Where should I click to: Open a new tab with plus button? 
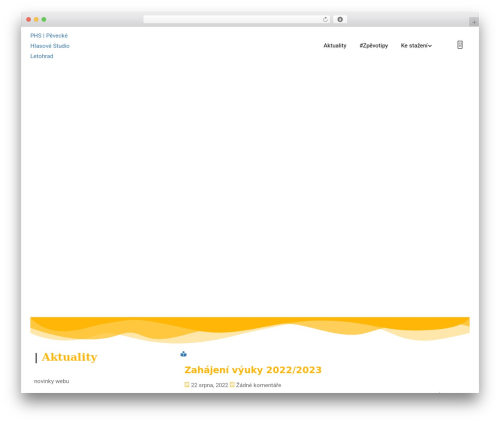pos(474,22)
